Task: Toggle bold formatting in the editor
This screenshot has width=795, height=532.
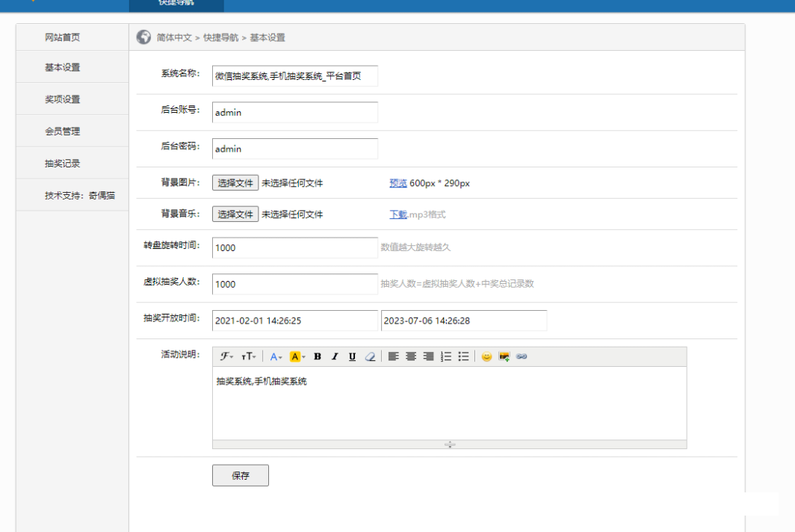Action: tap(318, 357)
